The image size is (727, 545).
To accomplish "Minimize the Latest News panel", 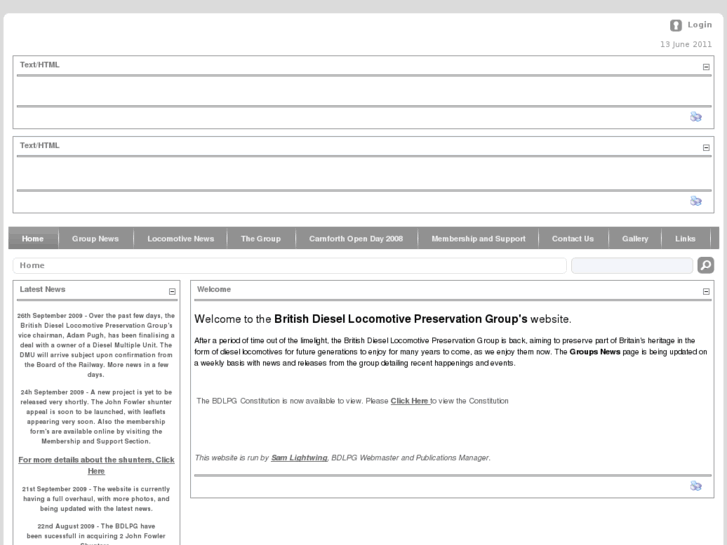I will coord(172,291).
